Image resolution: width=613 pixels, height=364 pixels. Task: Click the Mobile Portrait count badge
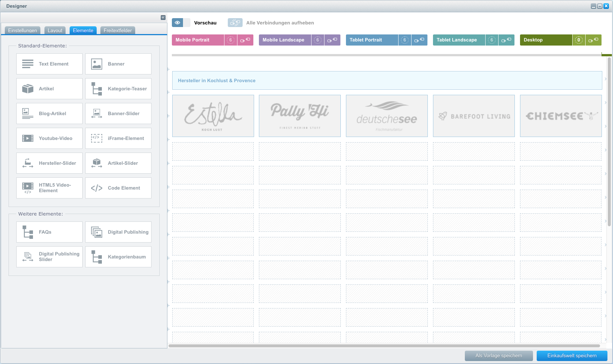231,40
